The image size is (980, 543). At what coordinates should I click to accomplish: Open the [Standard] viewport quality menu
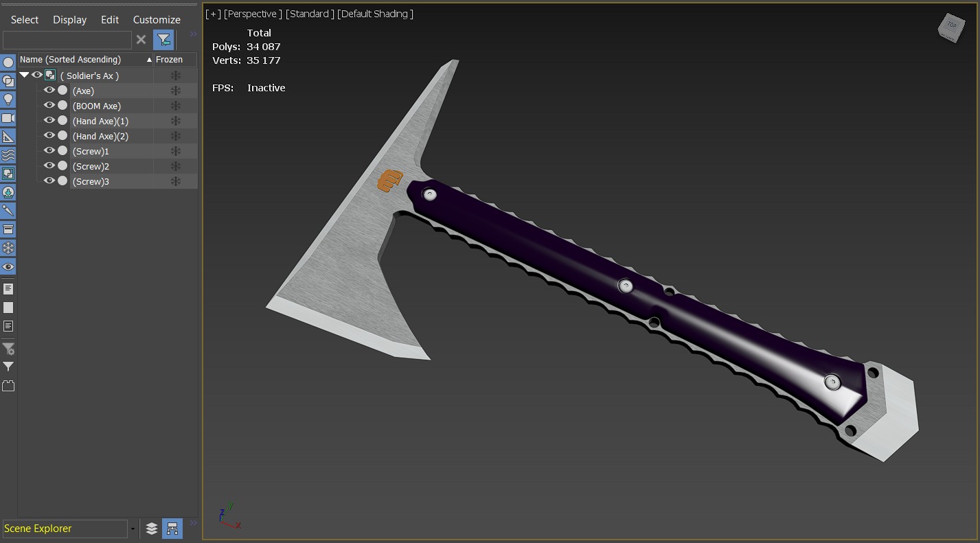click(x=310, y=14)
